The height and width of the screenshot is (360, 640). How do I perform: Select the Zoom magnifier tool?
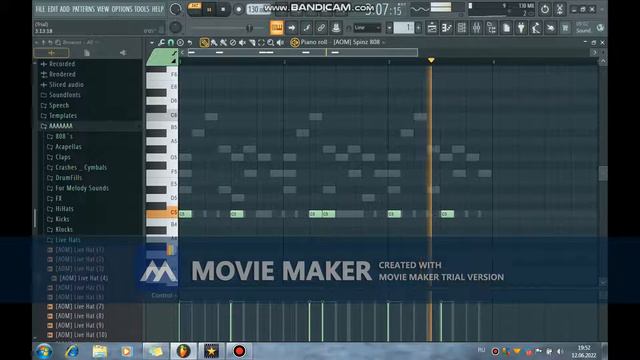[x=271, y=42]
